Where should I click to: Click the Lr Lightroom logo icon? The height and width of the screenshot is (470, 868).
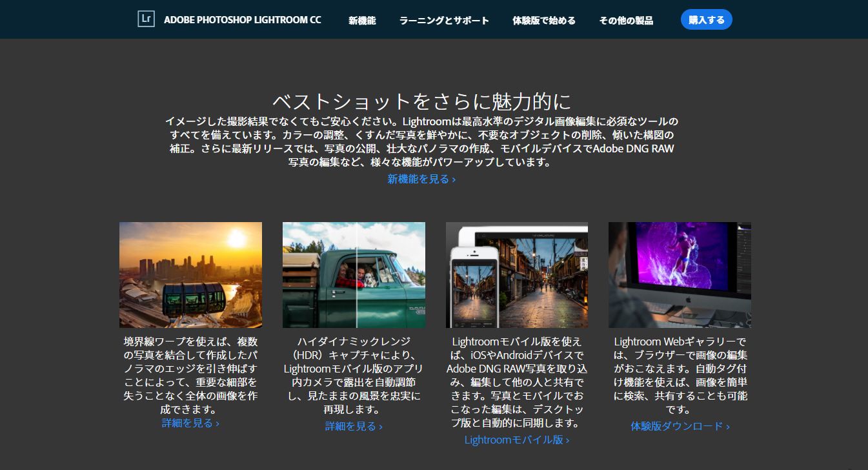point(146,19)
